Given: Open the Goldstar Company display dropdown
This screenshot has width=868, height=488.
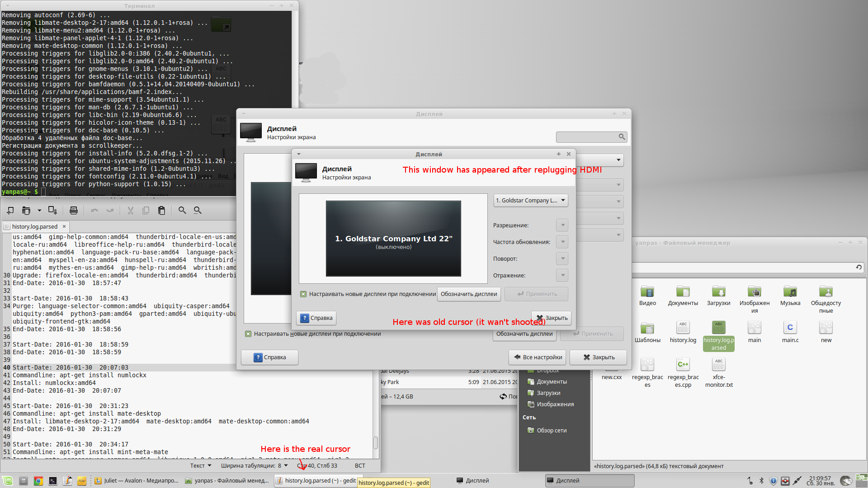Looking at the screenshot, I should (x=531, y=201).
